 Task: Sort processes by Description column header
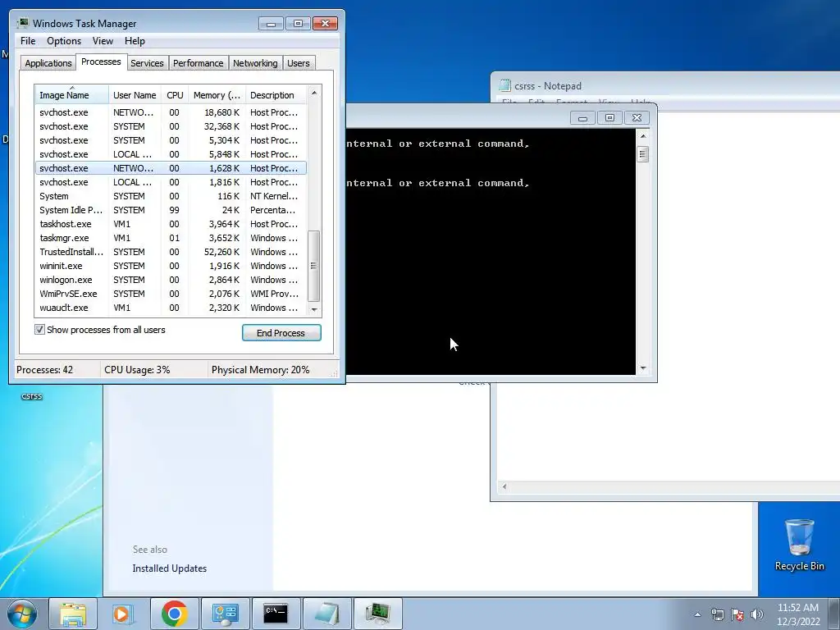coord(276,95)
